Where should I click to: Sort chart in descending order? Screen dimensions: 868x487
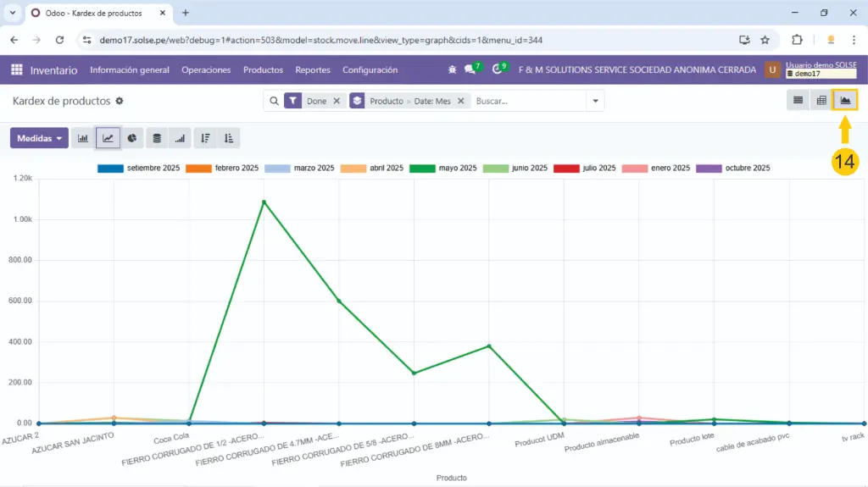tap(205, 138)
